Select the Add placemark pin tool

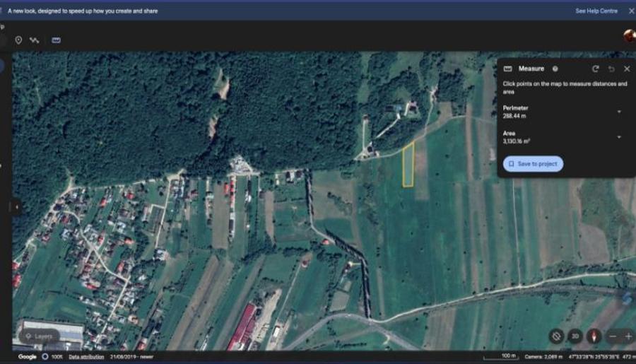[x=18, y=40]
